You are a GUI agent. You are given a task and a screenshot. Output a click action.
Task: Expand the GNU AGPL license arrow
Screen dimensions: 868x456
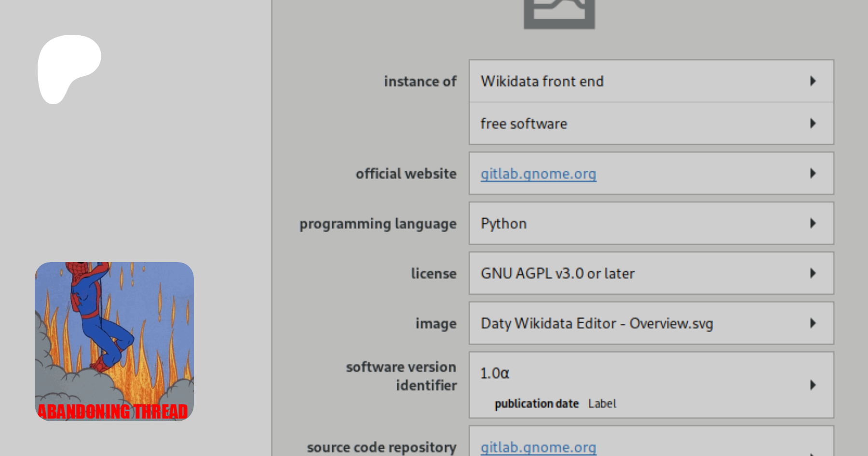point(813,273)
